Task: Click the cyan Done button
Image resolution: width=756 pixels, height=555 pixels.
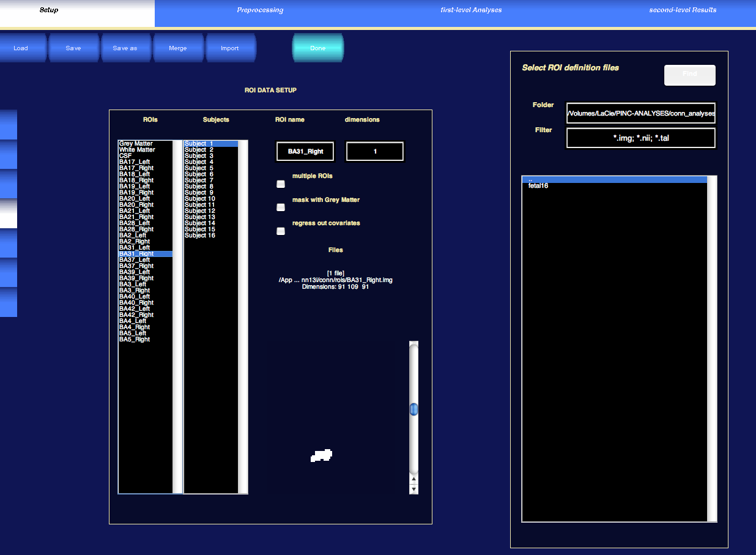Action: [x=317, y=48]
